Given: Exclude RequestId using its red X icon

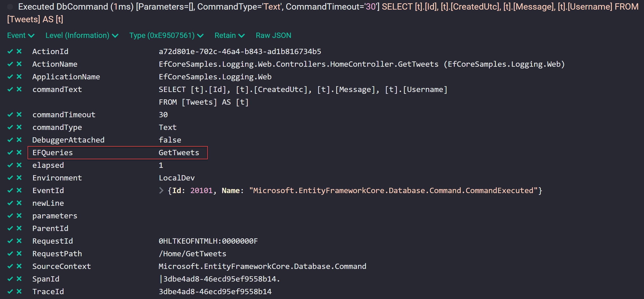Looking at the screenshot, I should point(19,241).
